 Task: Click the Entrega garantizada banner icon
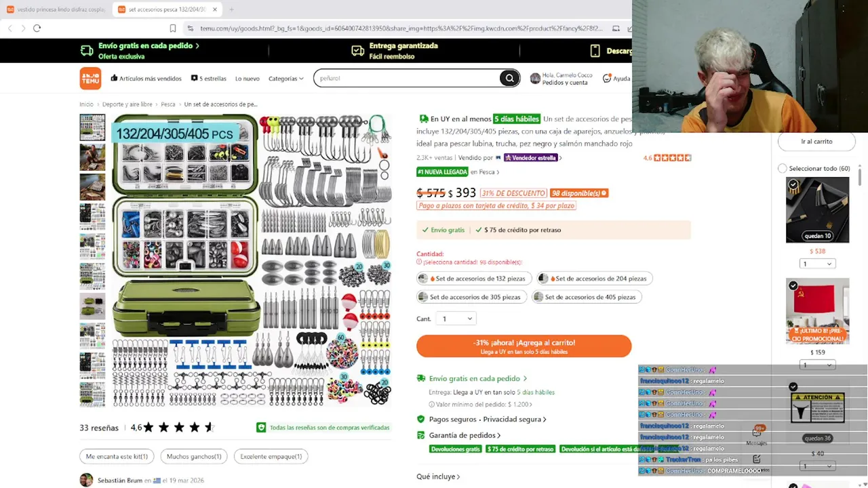coord(357,51)
